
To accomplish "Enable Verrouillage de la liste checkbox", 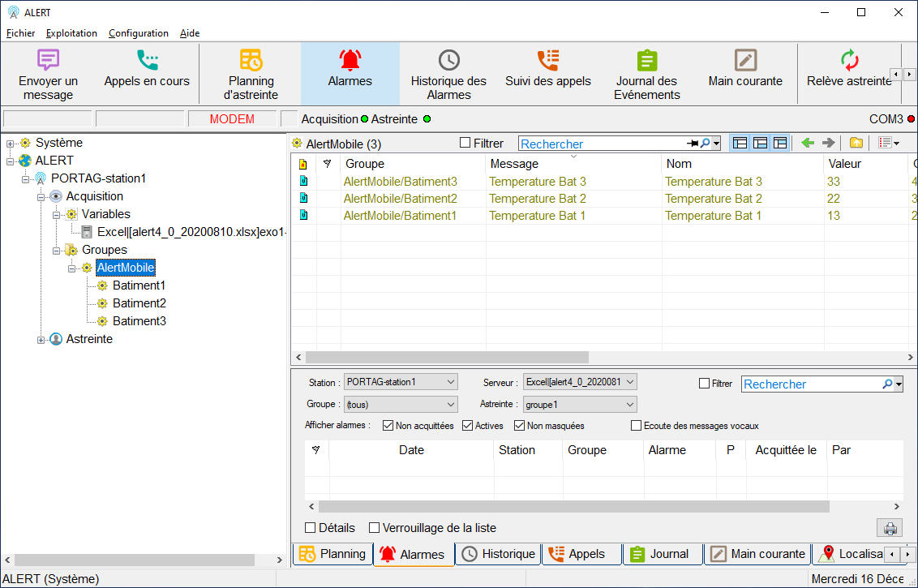I will coord(374,528).
